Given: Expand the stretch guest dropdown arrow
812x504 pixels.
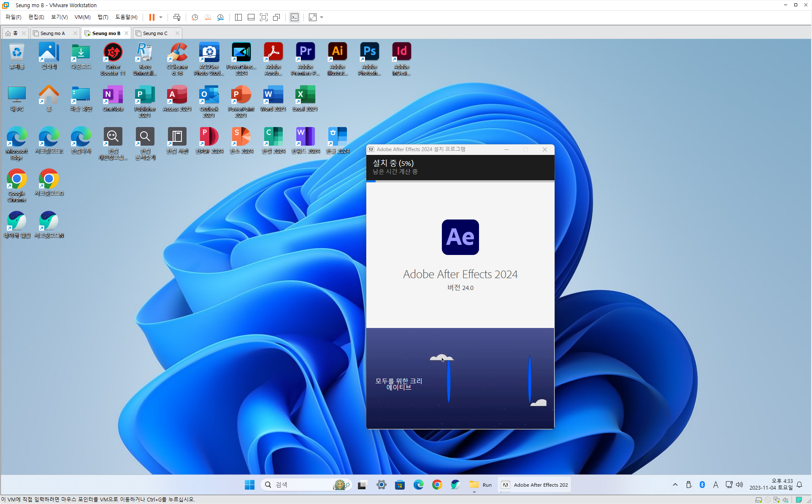Looking at the screenshot, I should 322,17.
